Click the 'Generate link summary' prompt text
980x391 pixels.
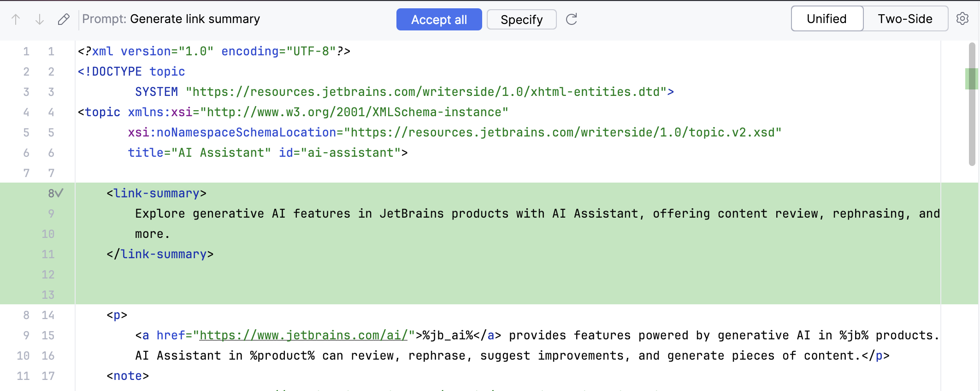tap(195, 19)
